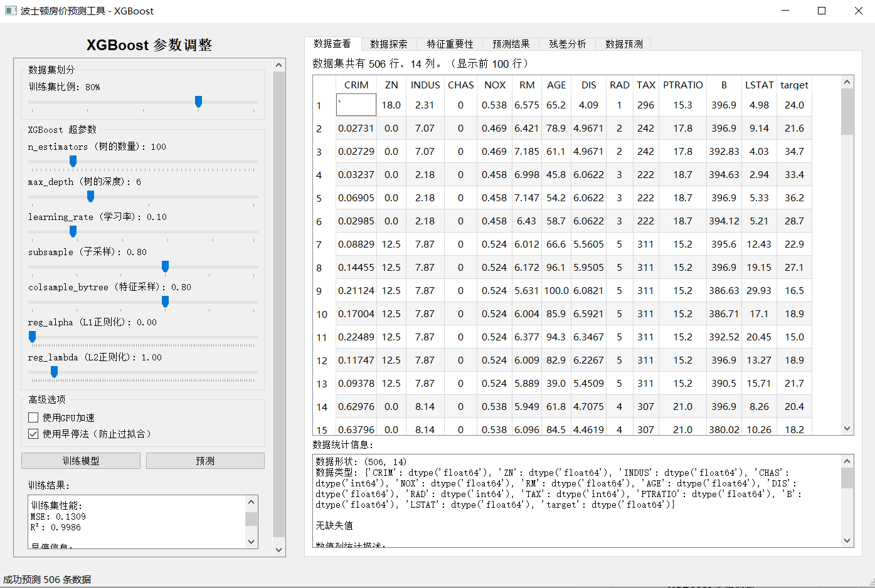Click CRIM cell 0.62976 in row 14
The width and height of the screenshot is (875, 588).
pyautogui.click(x=356, y=406)
